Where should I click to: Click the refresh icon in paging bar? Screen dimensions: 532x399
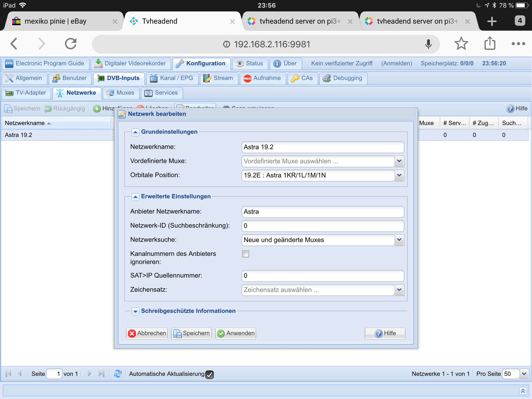point(118,374)
